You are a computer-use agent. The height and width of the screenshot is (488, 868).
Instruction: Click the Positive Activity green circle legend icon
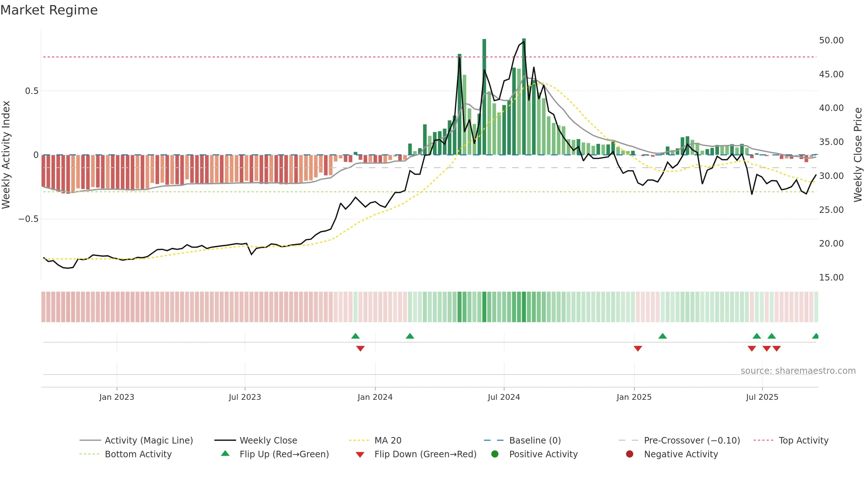point(495,454)
